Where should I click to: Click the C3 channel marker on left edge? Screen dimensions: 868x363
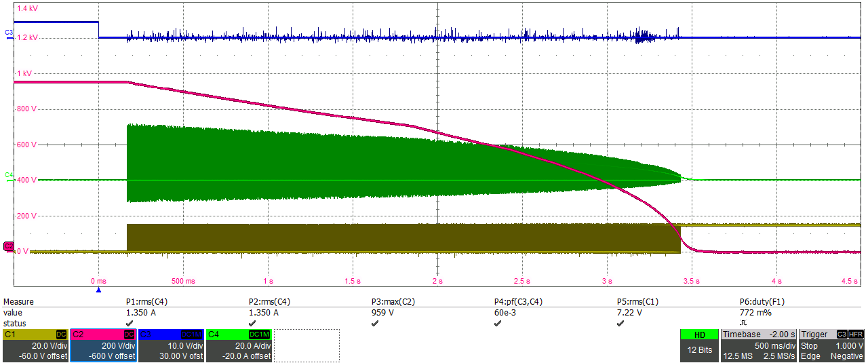coord(9,33)
